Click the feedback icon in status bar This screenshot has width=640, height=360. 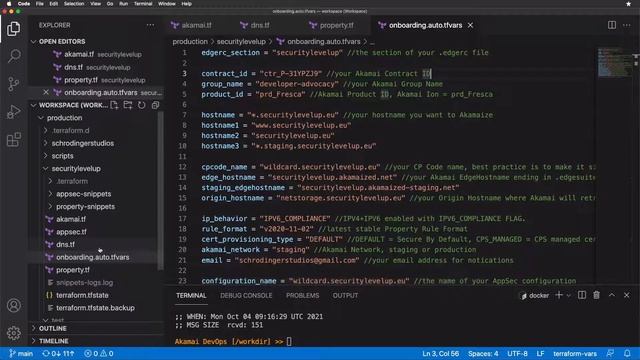point(611,353)
